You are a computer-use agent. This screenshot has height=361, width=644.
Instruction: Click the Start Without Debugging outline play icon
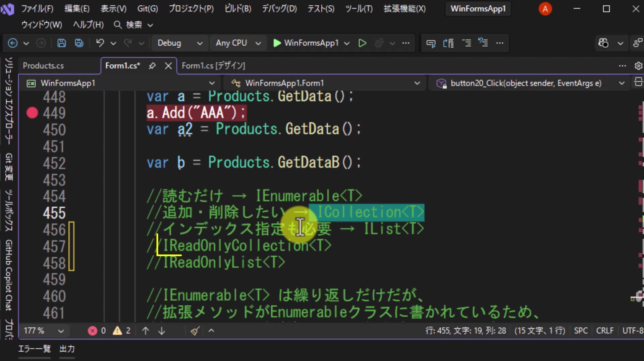coord(362,43)
